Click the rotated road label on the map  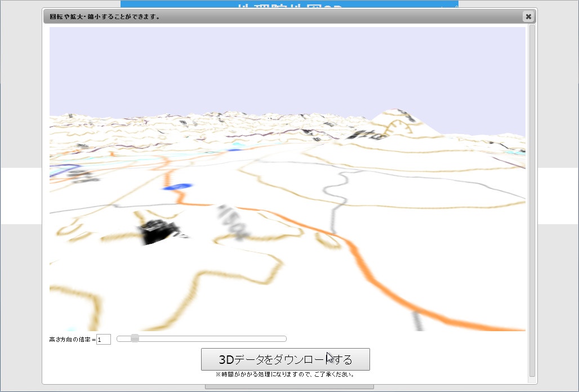tap(227, 219)
